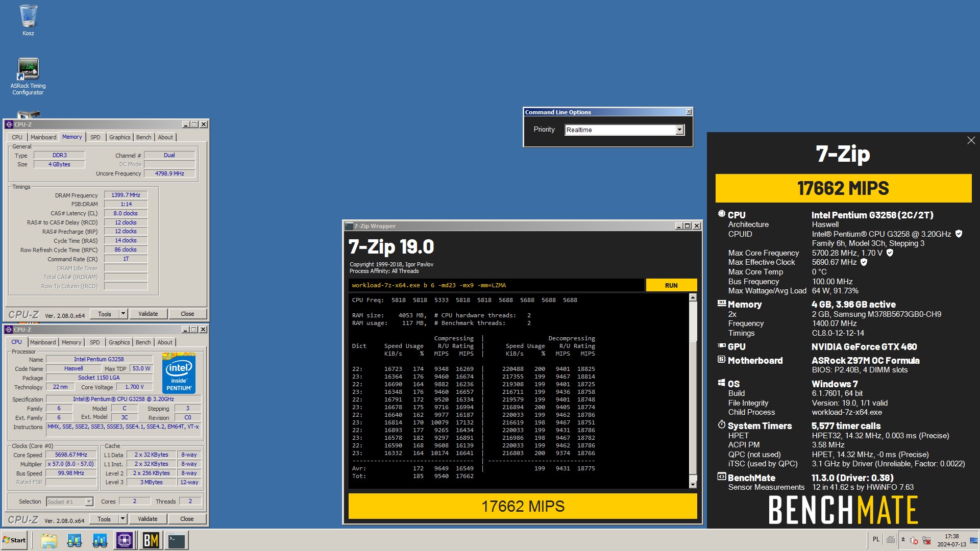Open the terminal window taskbar icon

coord(177,540)
